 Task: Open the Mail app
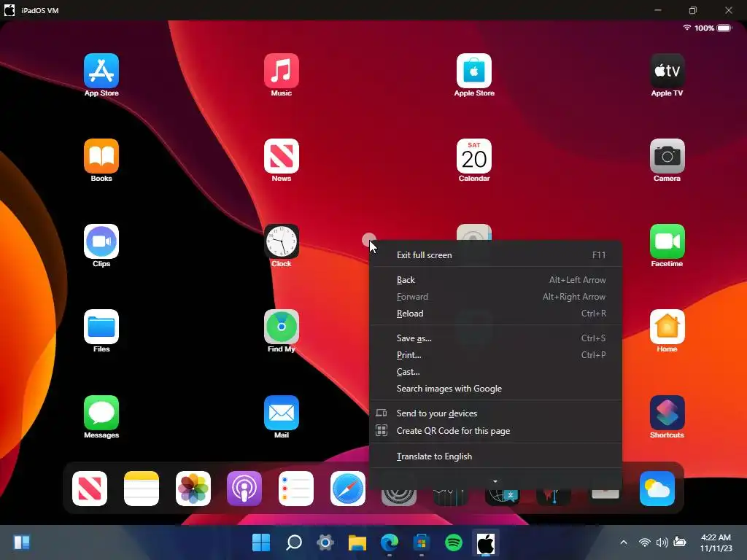(281, 413)
